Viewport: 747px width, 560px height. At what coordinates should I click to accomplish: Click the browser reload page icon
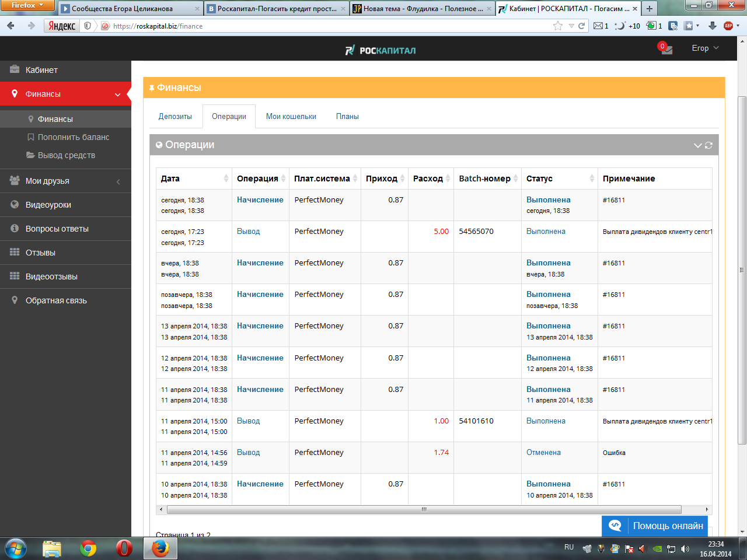[x=581, y=26]
